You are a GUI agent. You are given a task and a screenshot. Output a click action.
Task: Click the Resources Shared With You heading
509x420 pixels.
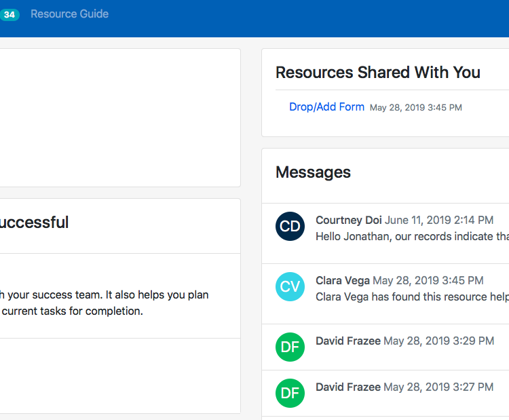(x=378, y=72)
